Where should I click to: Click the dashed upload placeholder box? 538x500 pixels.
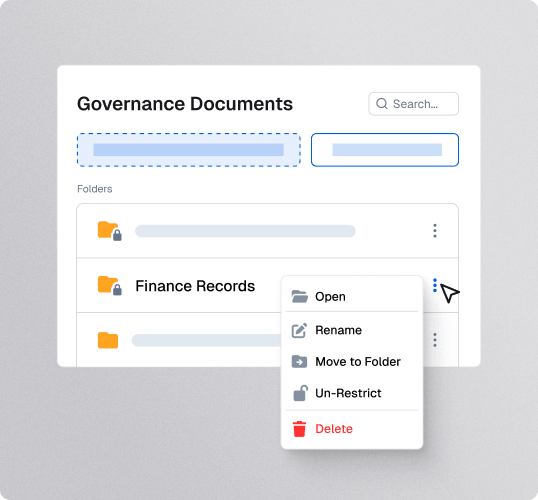pos(189,150)
